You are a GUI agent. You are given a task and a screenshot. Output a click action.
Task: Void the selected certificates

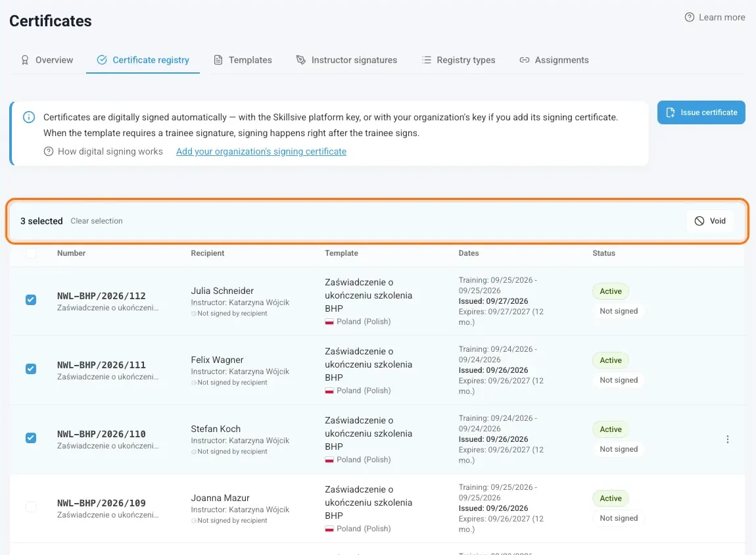(710, 221)
